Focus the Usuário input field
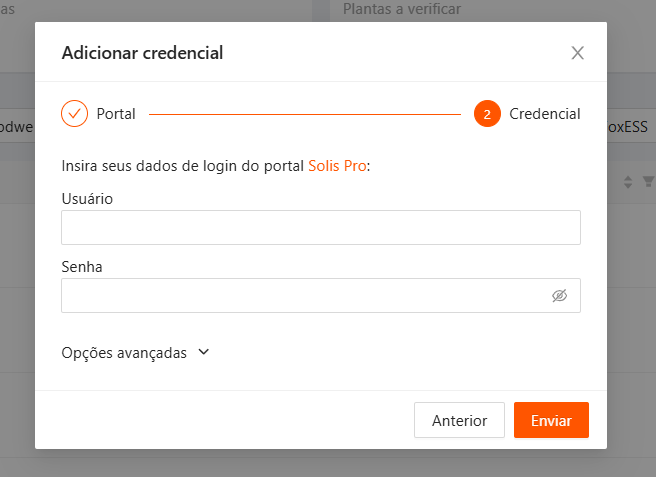Image resolution: width=656 pixels, height=477 pixels. tap(320, 228)
